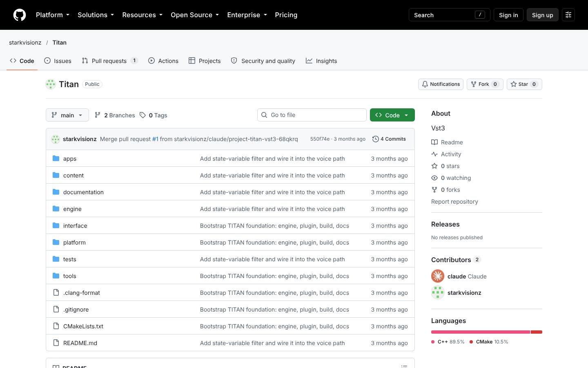Open the Enterprise dropdown
Screen dimensions: 588x368
[x=247, y=15]
